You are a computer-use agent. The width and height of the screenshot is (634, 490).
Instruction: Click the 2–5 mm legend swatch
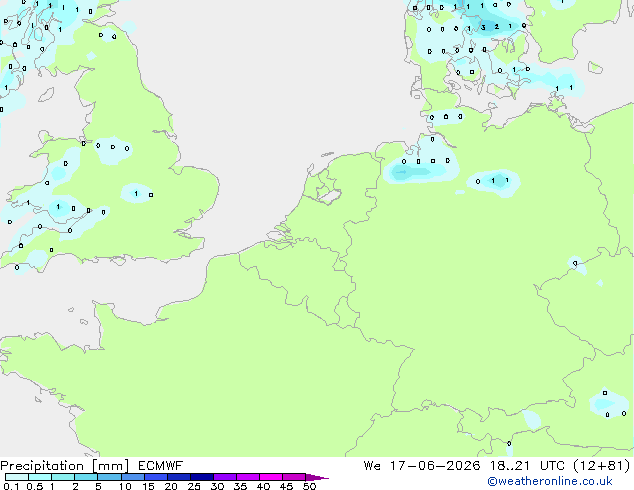(x=86, y=477)
